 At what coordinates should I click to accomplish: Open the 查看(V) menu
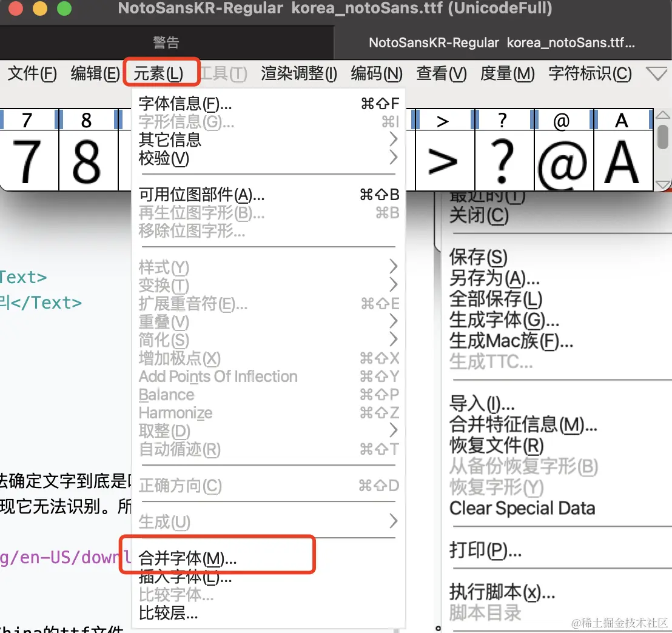point(442,74)
